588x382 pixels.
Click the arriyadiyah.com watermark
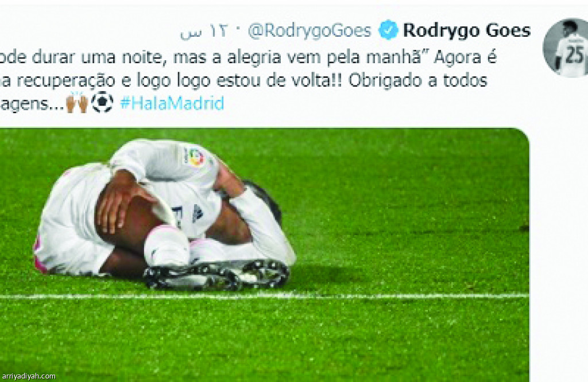(x=29, y=376)
